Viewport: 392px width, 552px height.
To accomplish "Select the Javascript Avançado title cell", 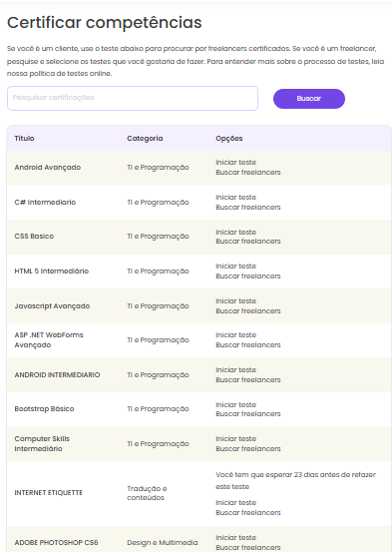I will [x=52, y=306].
